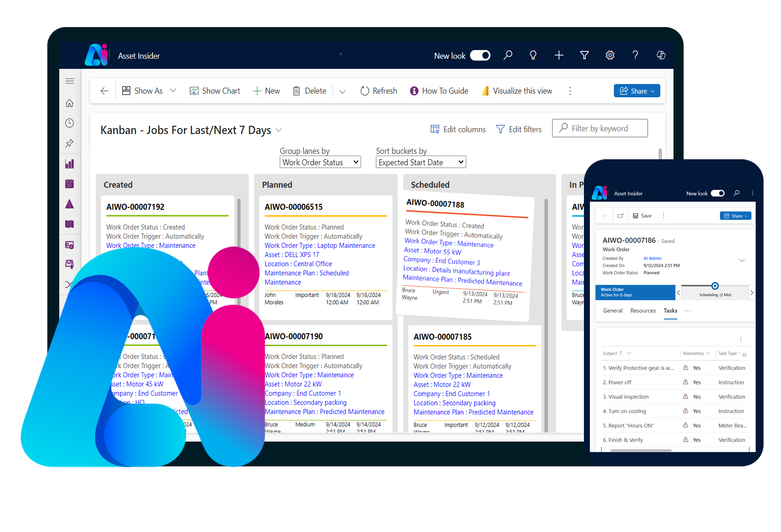Open the calendar icon in sidebar
This screenshot has height=532, width=781.
(70, 184)
